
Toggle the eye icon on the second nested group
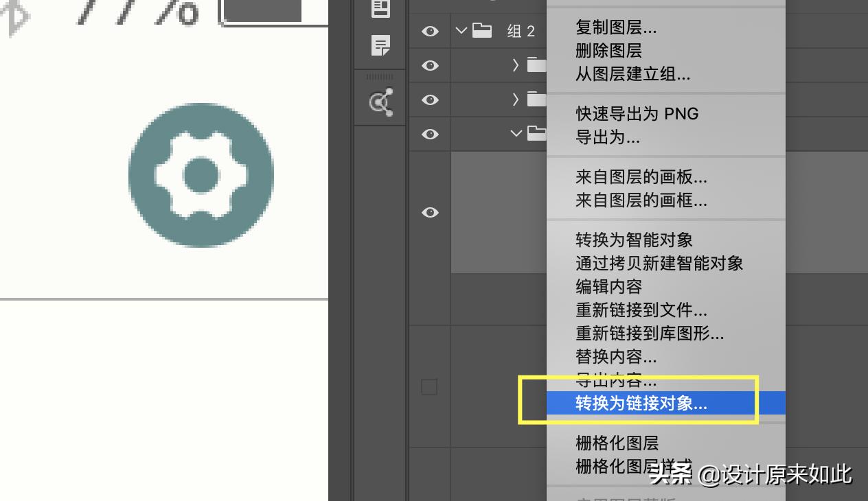click(429, 100)
